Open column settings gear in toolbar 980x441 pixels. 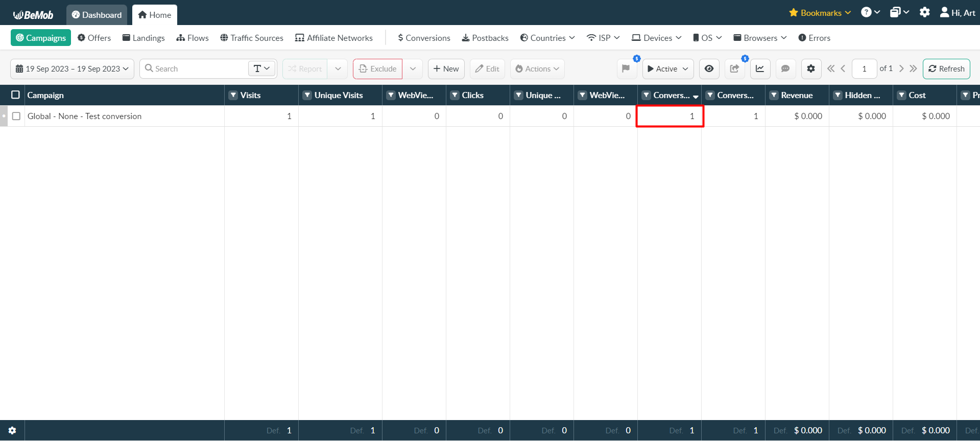(x=811, y=68)
